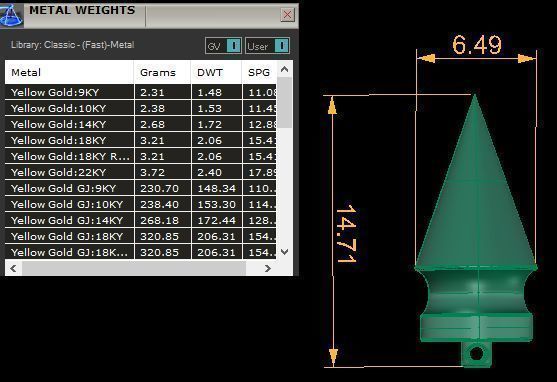Select the Yellow Gold:10KY row
The width and height of the screenshot is (557, 382).
point(141,108)
